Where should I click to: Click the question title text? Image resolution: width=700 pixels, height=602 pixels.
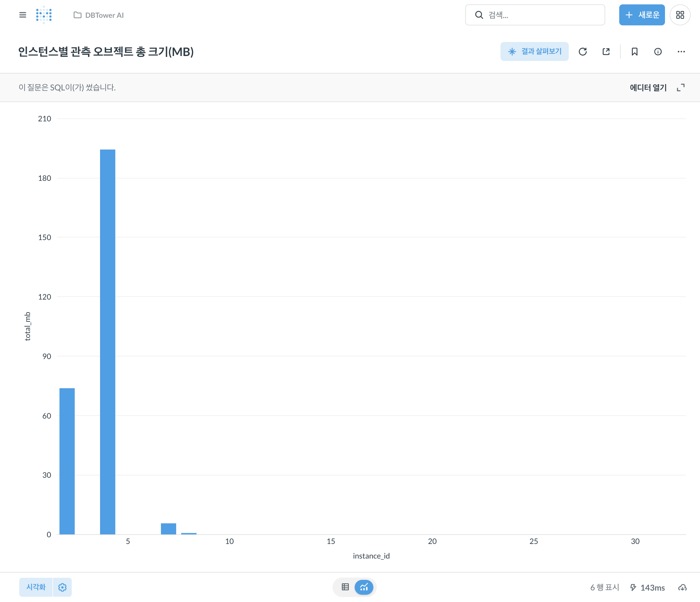pos(106,51)
